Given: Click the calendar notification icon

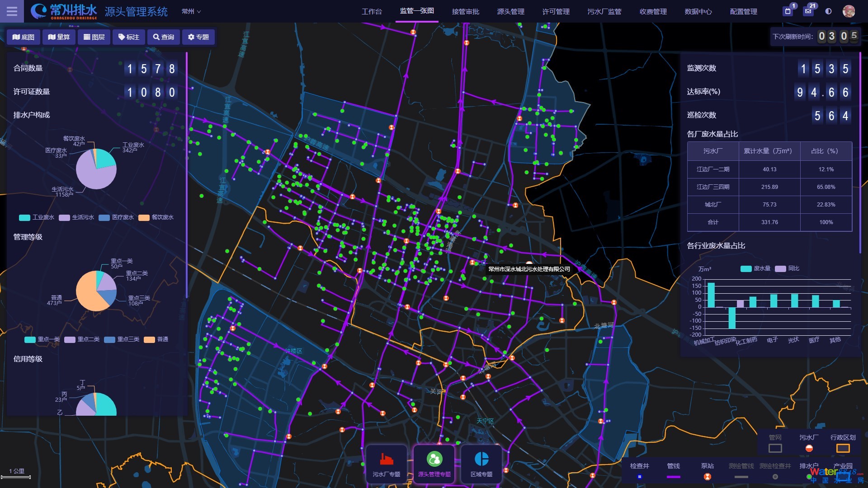Looking at the screenshot, I should click(x=788, y=11).
